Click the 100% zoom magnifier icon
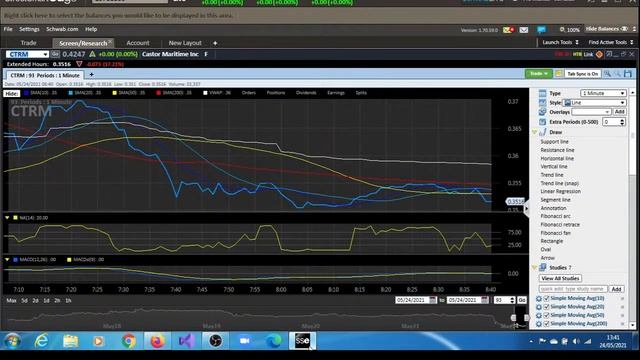 [x=562, y=29]
